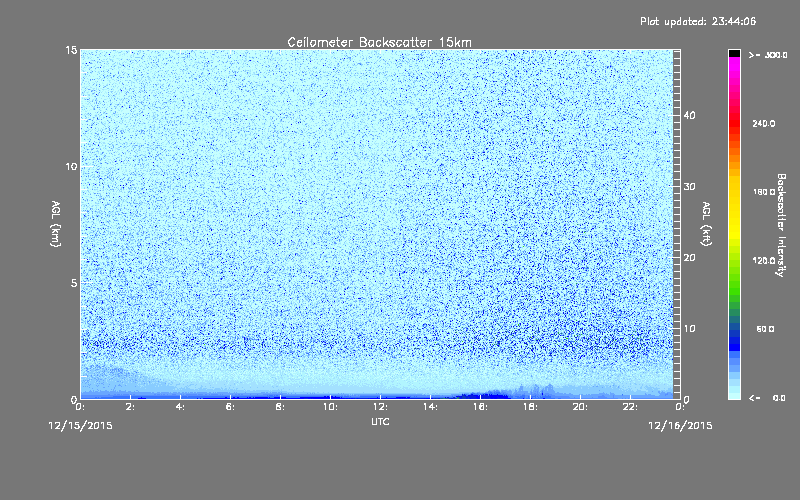Viewport: 800px width, 500px height.
Task: Click the 'UTC' x-axis label
Action: click(380, 421)
